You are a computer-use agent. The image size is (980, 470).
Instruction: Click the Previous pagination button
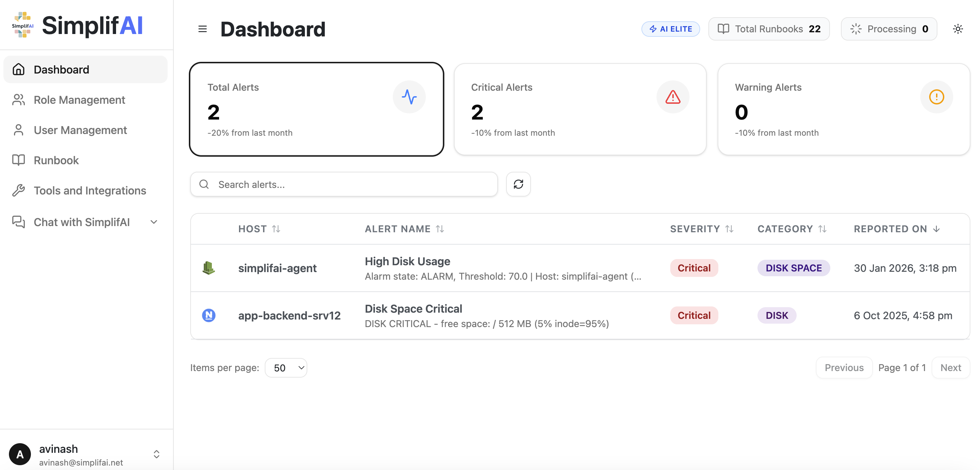pyautogui.click(x=844, y=368)
